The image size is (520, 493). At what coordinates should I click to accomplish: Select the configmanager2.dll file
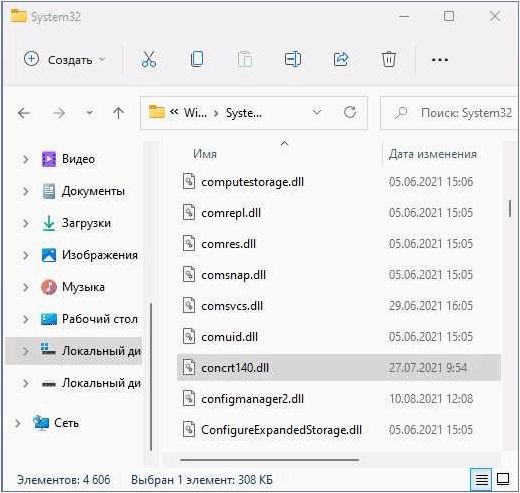coord(339,399)
